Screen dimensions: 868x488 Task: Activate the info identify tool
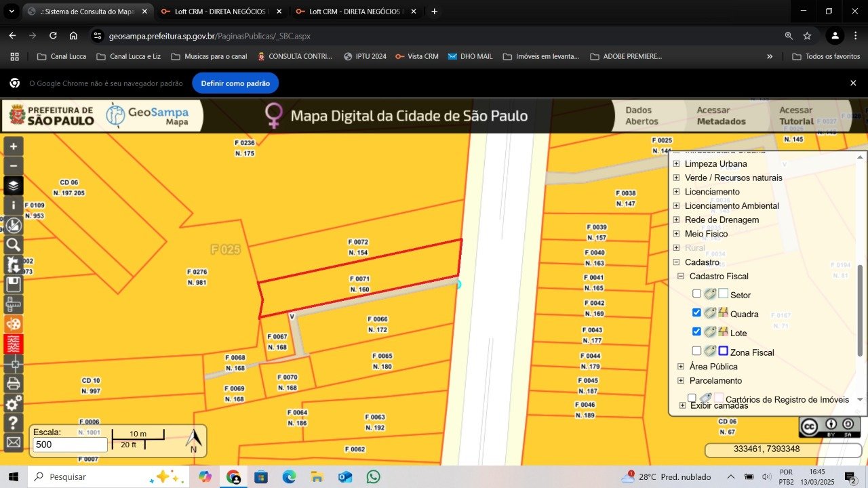[14, 205]
